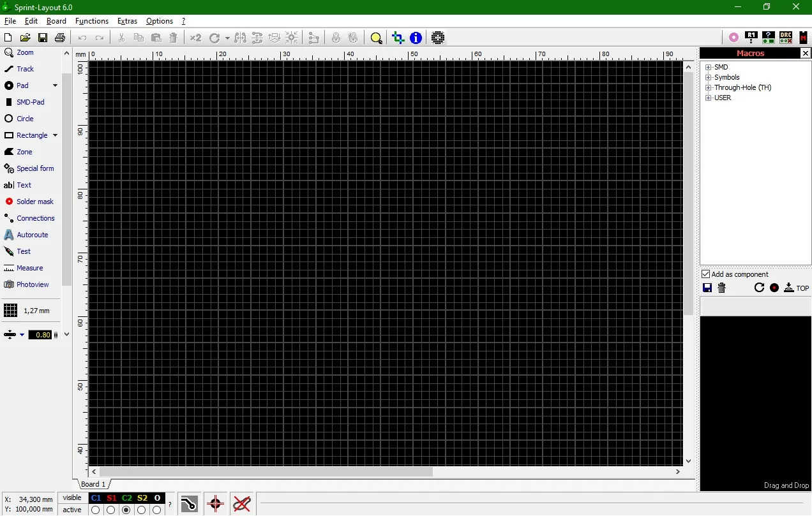Click the Transparent mode crosshair icon
Image resolution: width=812 pixels, height=516 pixels.
click(x=398, y=38)
